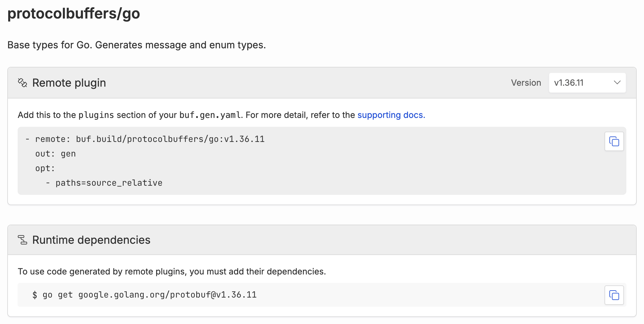Select the remote buf.build plugin reference line
The height and width of the screenshot is (324, 644).
(144, 139)
